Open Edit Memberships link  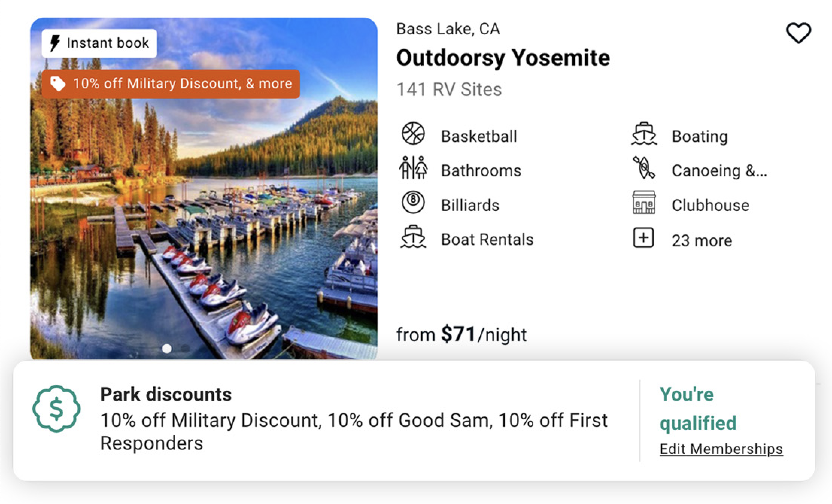pos(721,448)
